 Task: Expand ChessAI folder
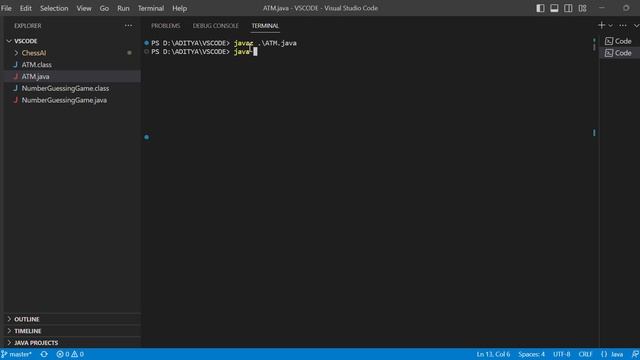tap(72, 53)
